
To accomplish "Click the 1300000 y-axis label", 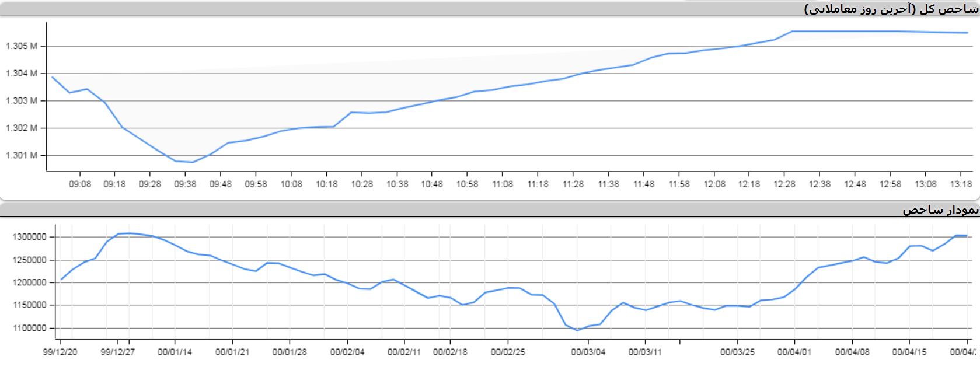I will click(30, 237).
